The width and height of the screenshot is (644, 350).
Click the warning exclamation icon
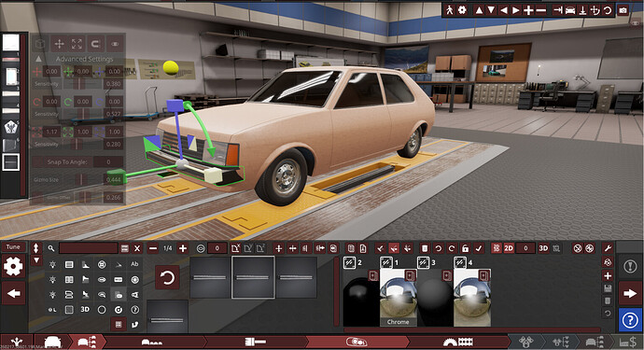(630, 267)
